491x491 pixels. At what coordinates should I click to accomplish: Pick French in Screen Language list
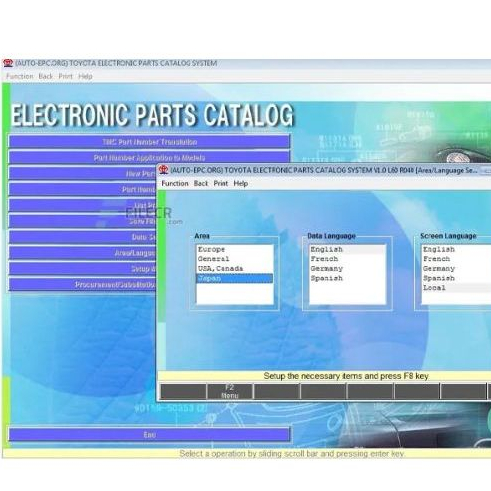click(x=457, y=259)
